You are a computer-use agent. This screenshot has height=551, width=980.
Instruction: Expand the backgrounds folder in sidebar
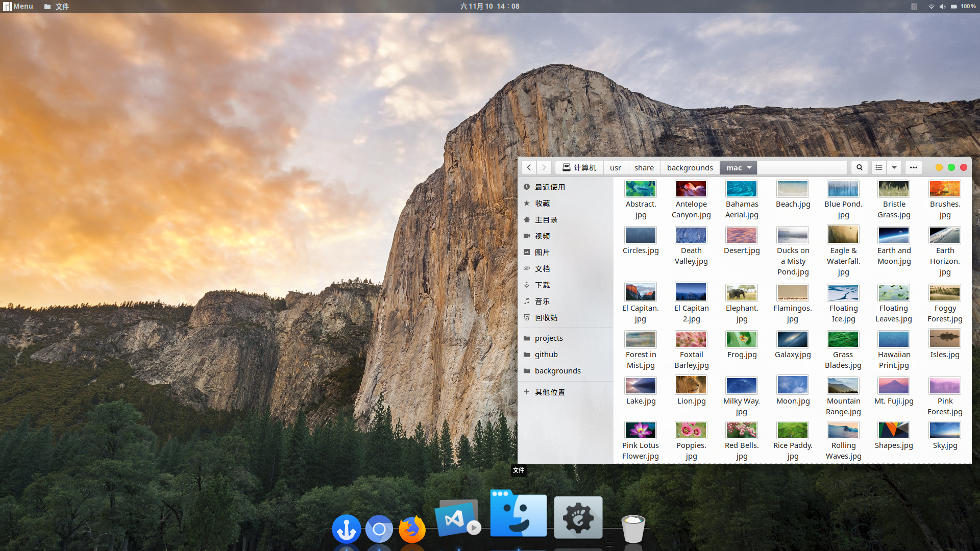point(557,370)
